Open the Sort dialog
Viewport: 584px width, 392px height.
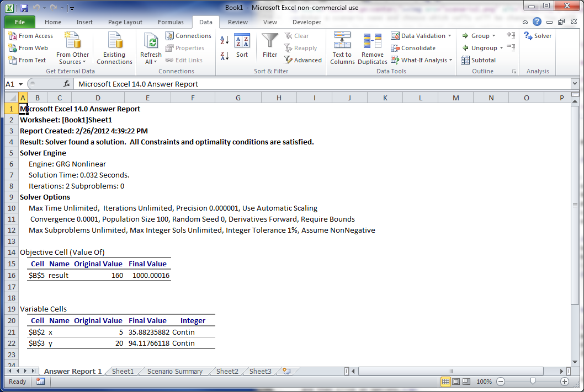pyautogui.click(x=242, y=46)
